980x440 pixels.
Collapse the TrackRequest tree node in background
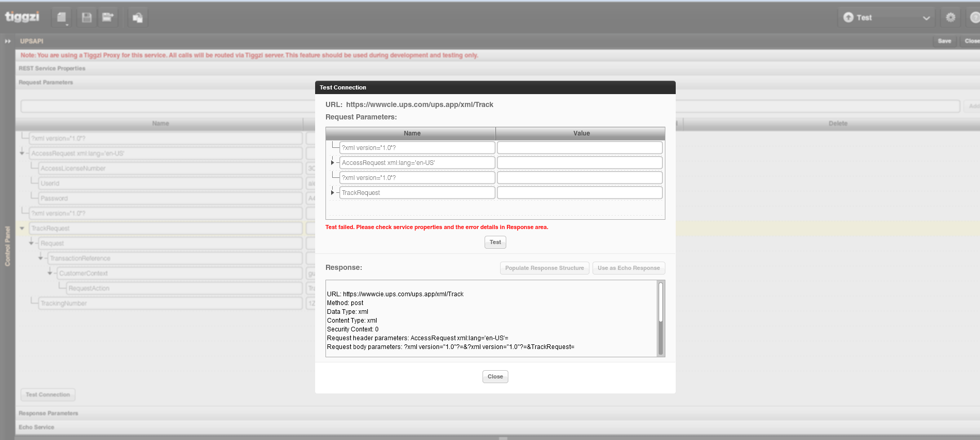[x=22, y=228]
